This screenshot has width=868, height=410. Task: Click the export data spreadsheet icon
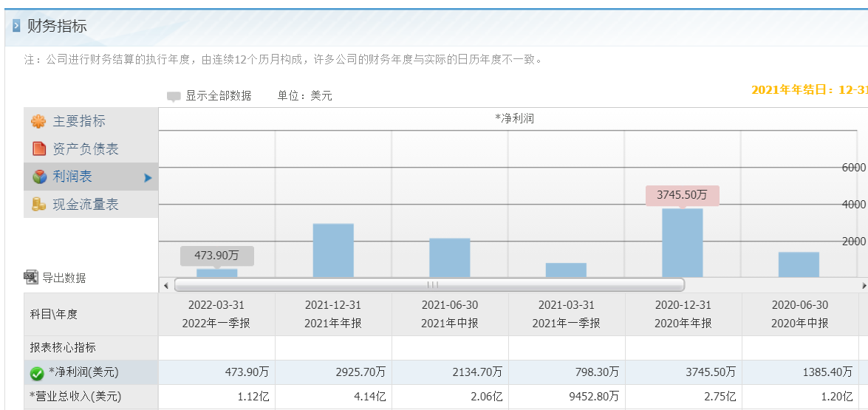pyautogui.click(x=31, y=277)
